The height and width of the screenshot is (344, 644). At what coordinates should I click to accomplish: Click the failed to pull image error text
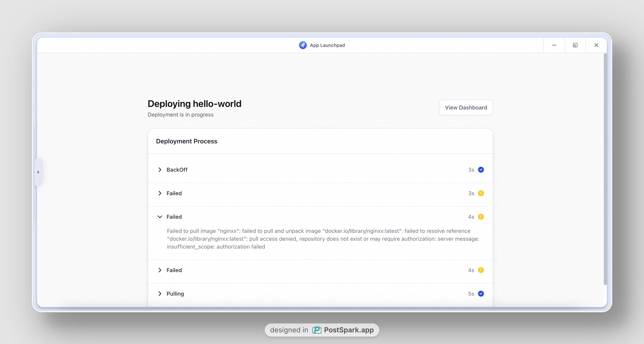pyautogui.click(x=323, y=239)
